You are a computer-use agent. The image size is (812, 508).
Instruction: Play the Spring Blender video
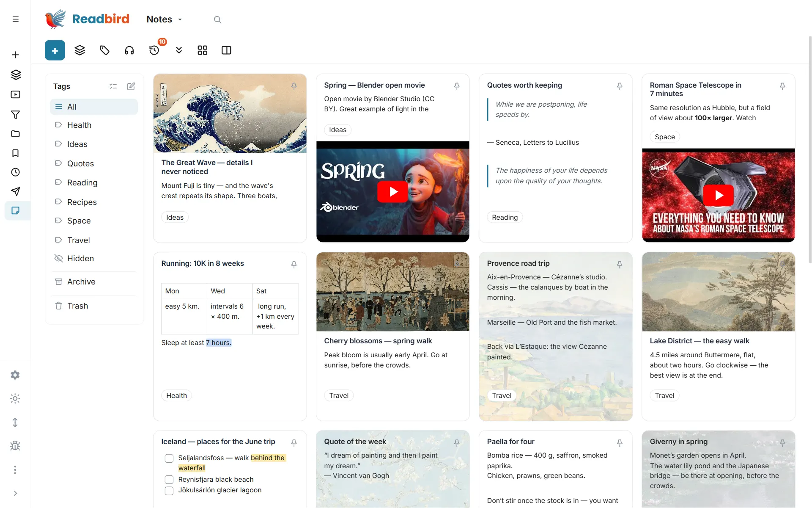click(x=393, y=192)
